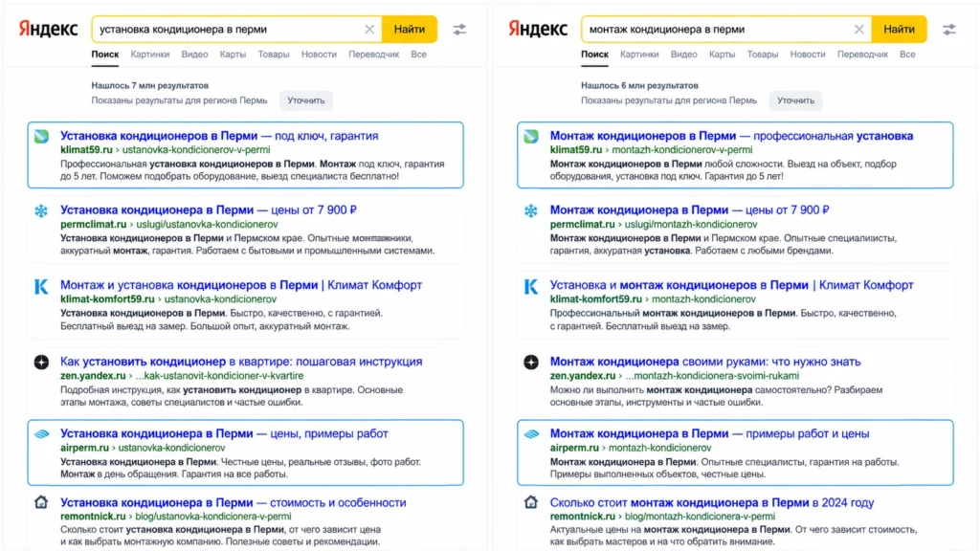Open 'Как установить кондиционер в квартире' result
The height and width of the screenshot is (551, 980).
(241, 361)
